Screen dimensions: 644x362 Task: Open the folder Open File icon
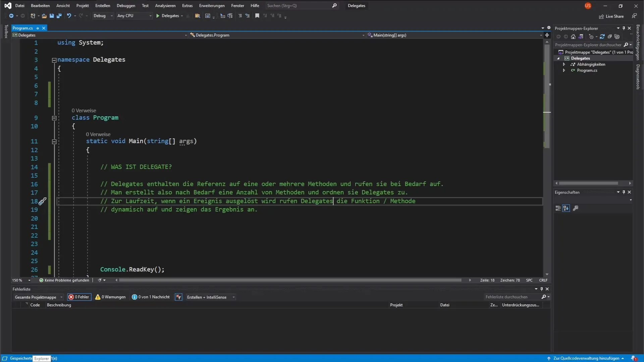click(44, 16)
